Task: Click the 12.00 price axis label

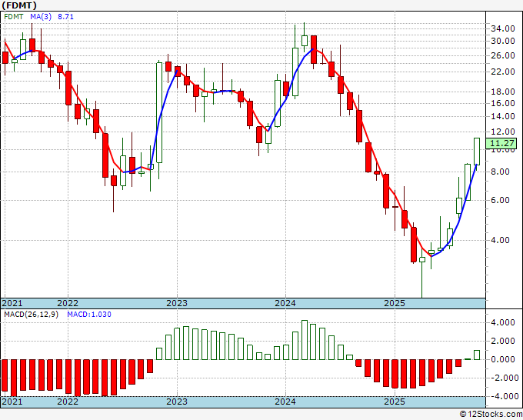Action: (x=503, y=132)
